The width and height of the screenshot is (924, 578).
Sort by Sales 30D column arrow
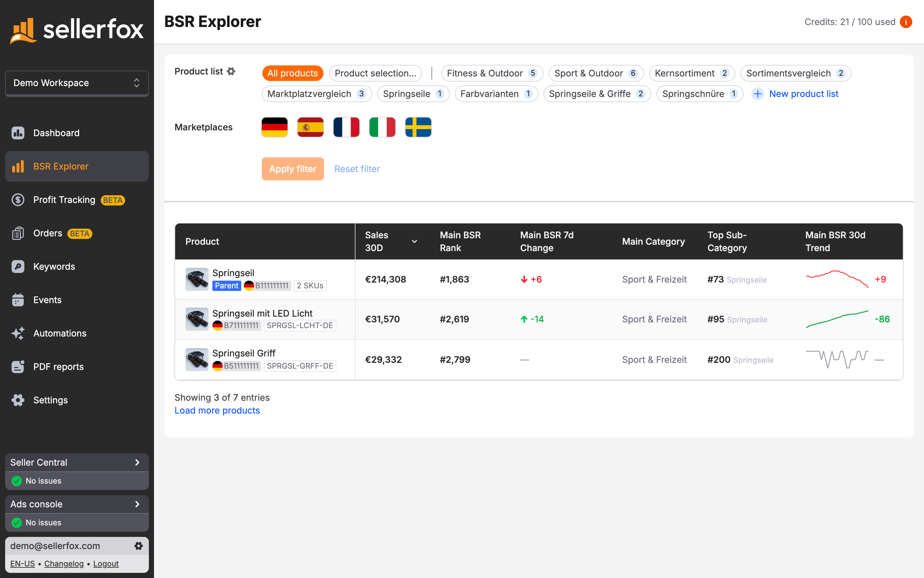point(414,241)
